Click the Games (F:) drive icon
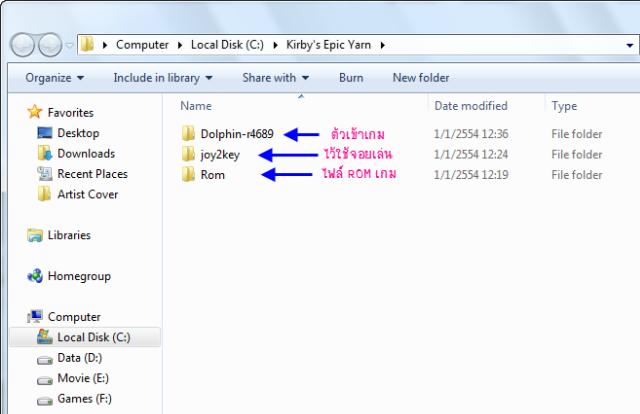This screenshot has height=414, width=640. (x=44, y=401)
